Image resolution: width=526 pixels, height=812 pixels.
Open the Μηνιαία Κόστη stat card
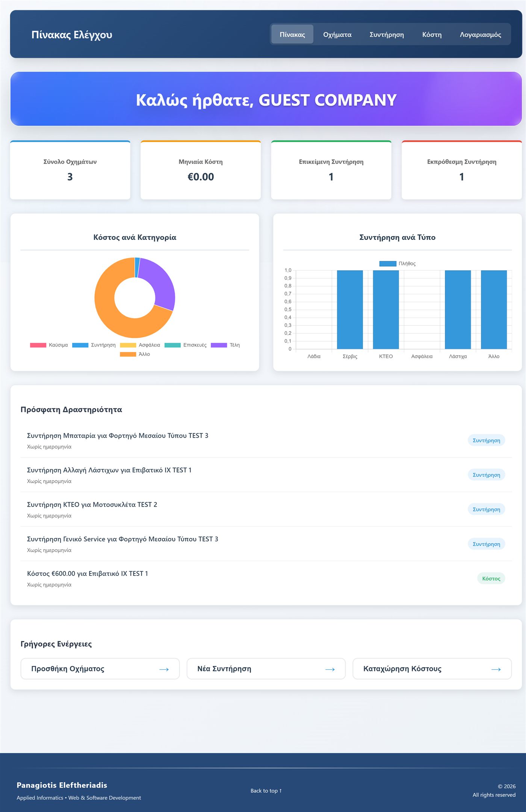click(201, 170)
